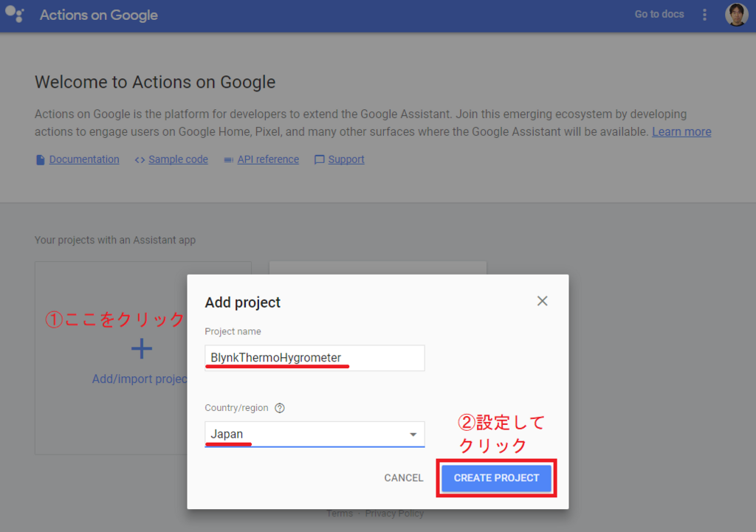Follow the Learn more link
Image resolution: width=756 pixels, height=532 pixels.
(681, 132)
